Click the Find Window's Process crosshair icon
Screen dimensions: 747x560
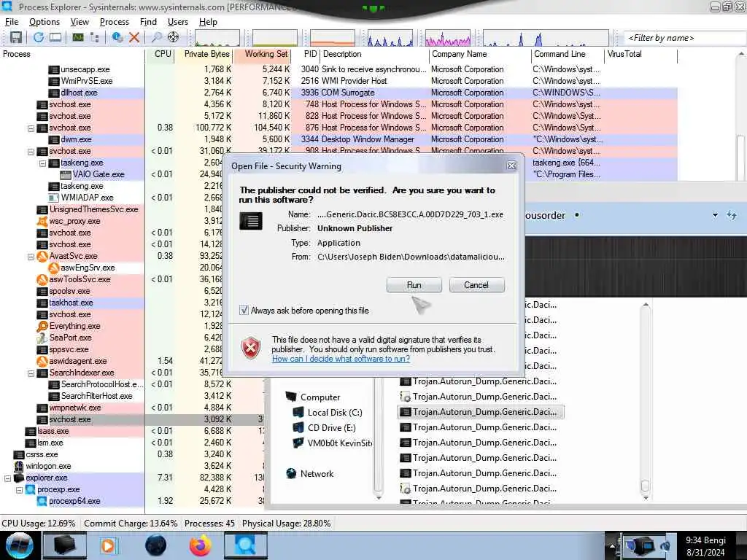174,37
